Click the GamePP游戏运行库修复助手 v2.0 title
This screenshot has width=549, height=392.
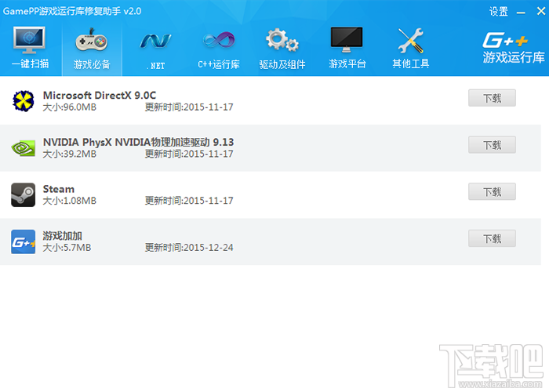[x=72, y=11]
